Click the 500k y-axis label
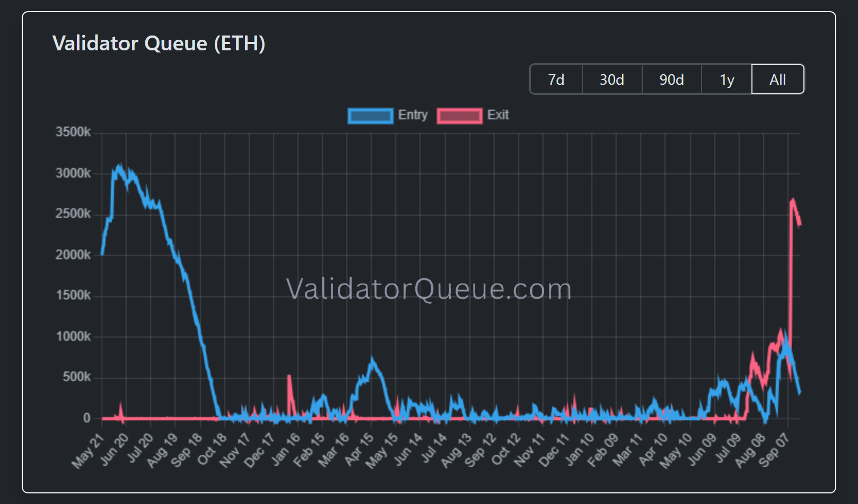858x504 pixels. [77, 377]
